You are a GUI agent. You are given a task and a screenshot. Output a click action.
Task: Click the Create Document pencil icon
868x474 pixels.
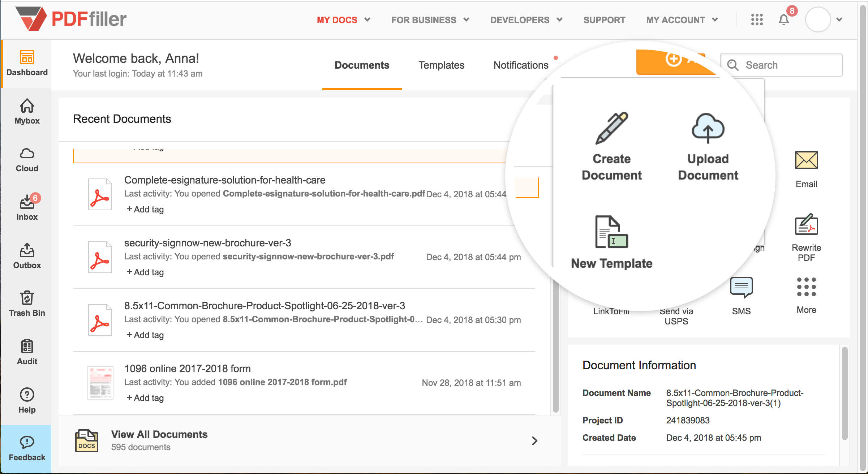(x=611, y=128)
